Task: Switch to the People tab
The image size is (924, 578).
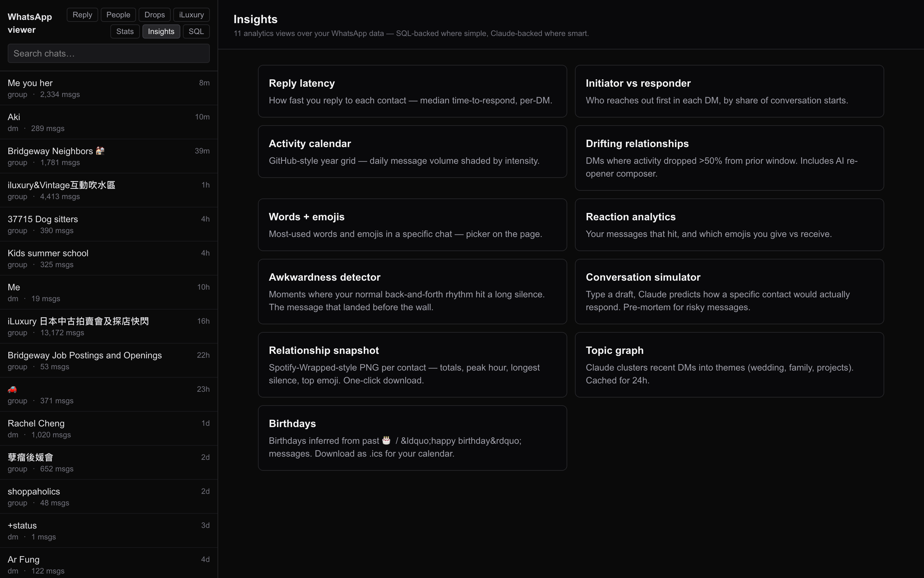Action: (x=118, y=14)
